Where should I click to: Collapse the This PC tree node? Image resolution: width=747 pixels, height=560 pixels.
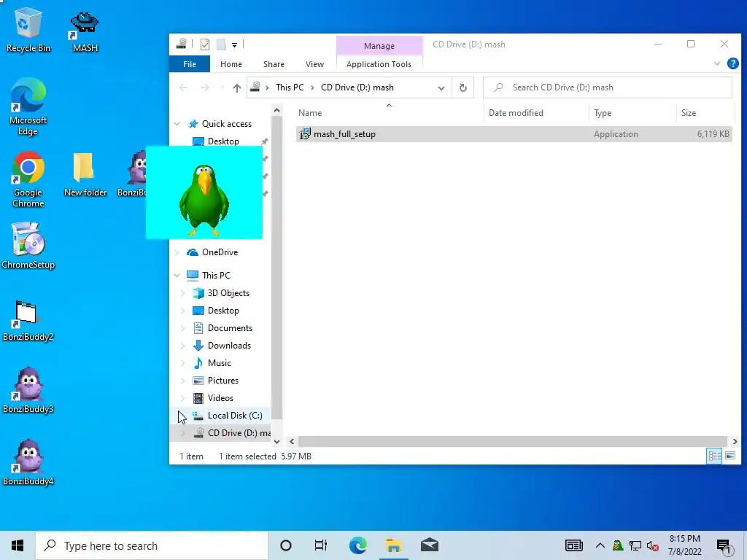(x=177, y=275)
